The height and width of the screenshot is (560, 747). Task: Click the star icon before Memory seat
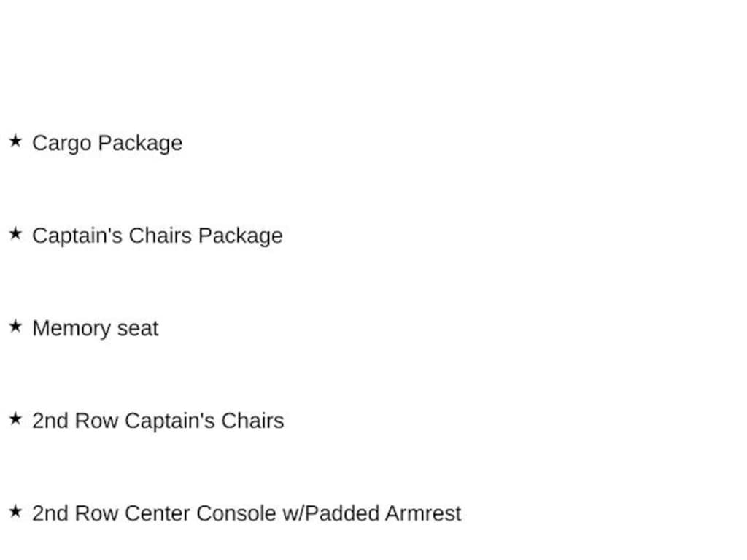click(15, 326)
